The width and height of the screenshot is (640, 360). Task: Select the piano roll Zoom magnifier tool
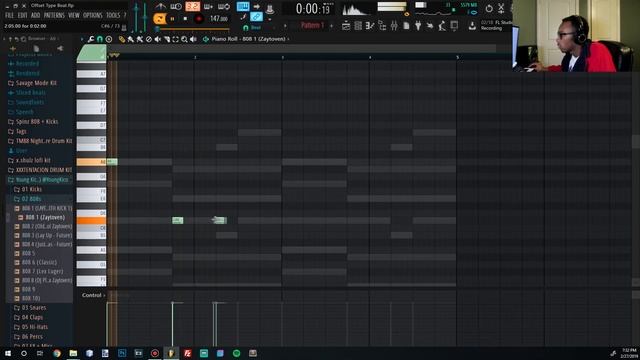click(184, 39)
